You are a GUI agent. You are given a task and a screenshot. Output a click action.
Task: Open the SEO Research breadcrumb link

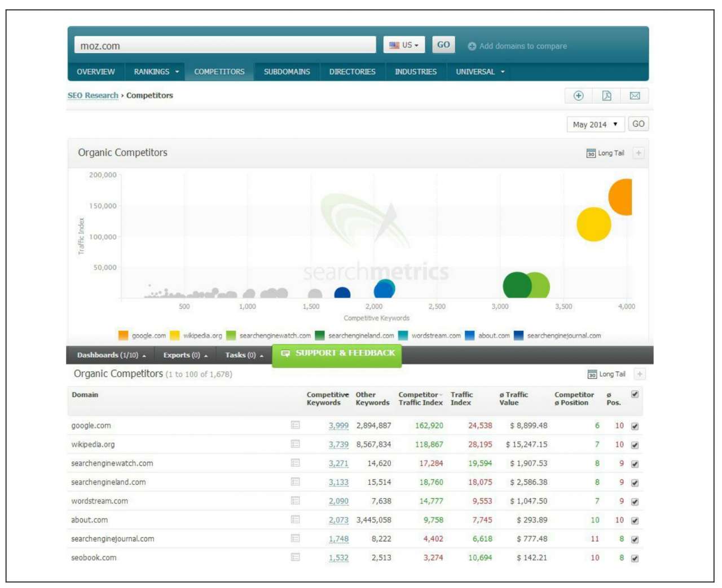click(93, 95)
